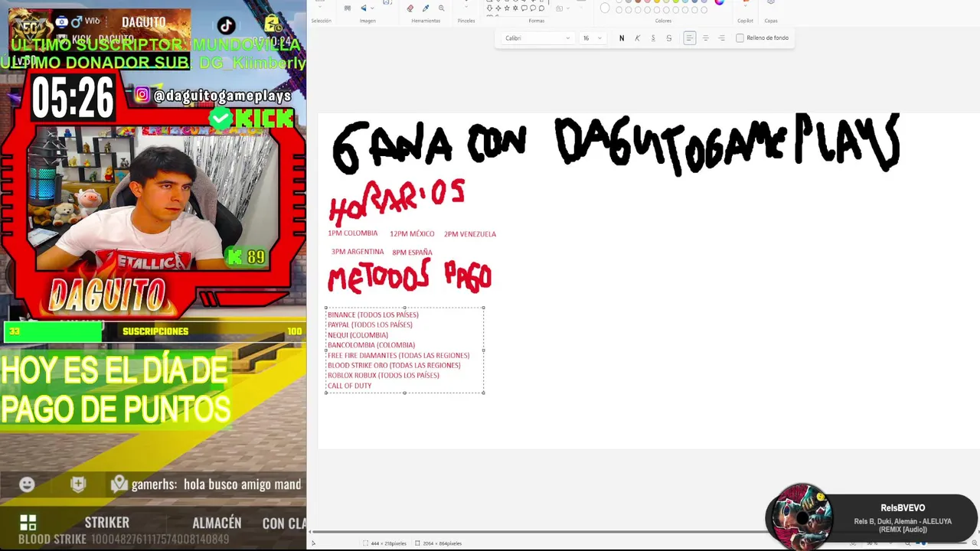Screen dimensions: 980x551
Task: Toggle strikethrough text formatting
Action: [669, 38]
